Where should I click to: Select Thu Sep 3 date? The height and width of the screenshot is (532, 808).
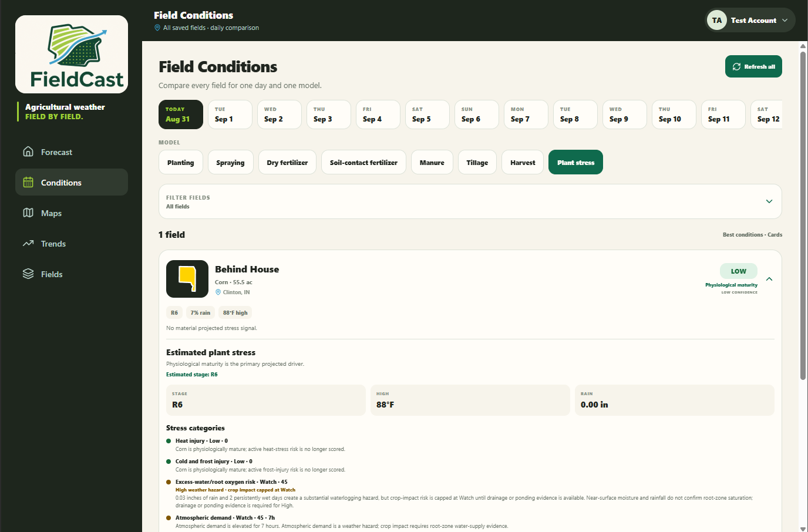tap(329, 114)
